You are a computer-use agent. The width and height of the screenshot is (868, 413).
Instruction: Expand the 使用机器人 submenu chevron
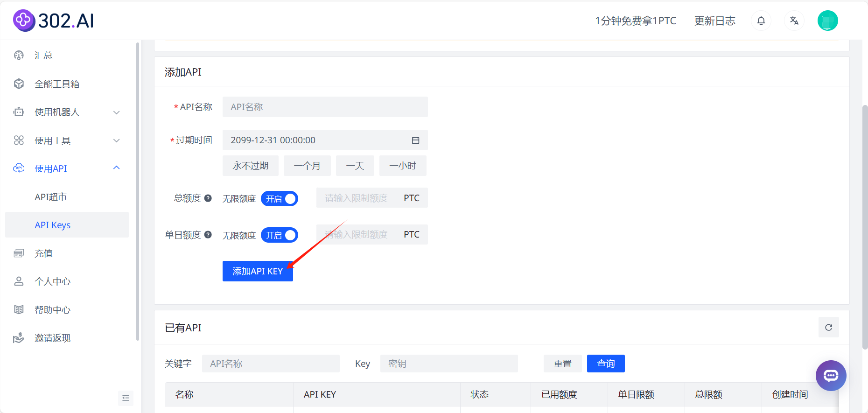coord(117,112)
